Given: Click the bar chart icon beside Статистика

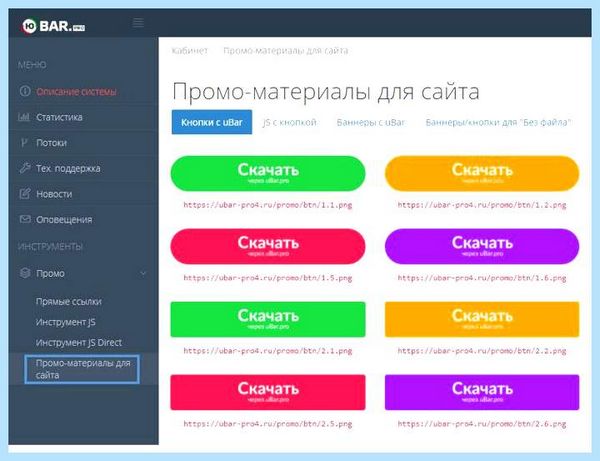Looking at the screenshot, I should pos(24,117).
